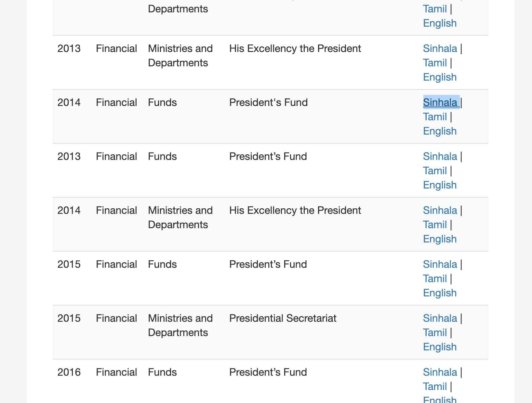
Task: Open Tamil link for 2014 His Excellency the President
Action: (435, 225)
